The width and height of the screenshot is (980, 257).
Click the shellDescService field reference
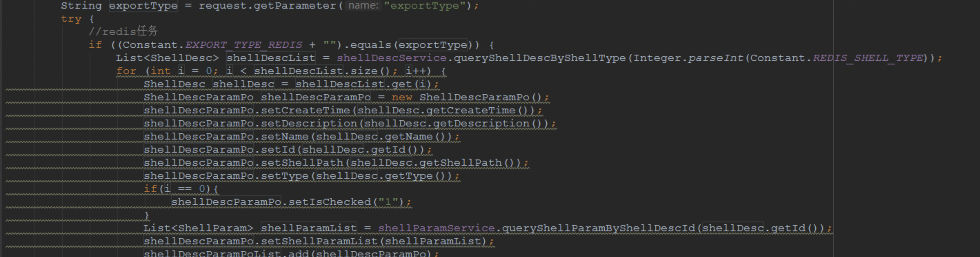(x=391, y=58)
